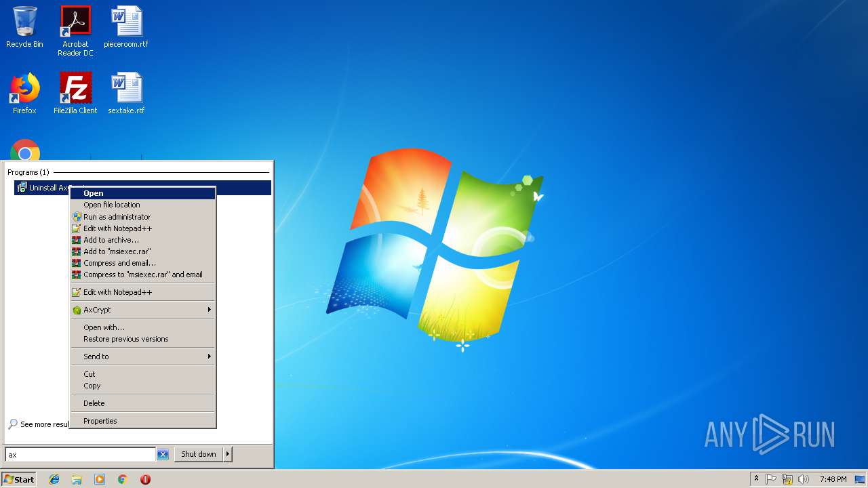Click first Edit with Notepad++ entry

coord(143,228)
